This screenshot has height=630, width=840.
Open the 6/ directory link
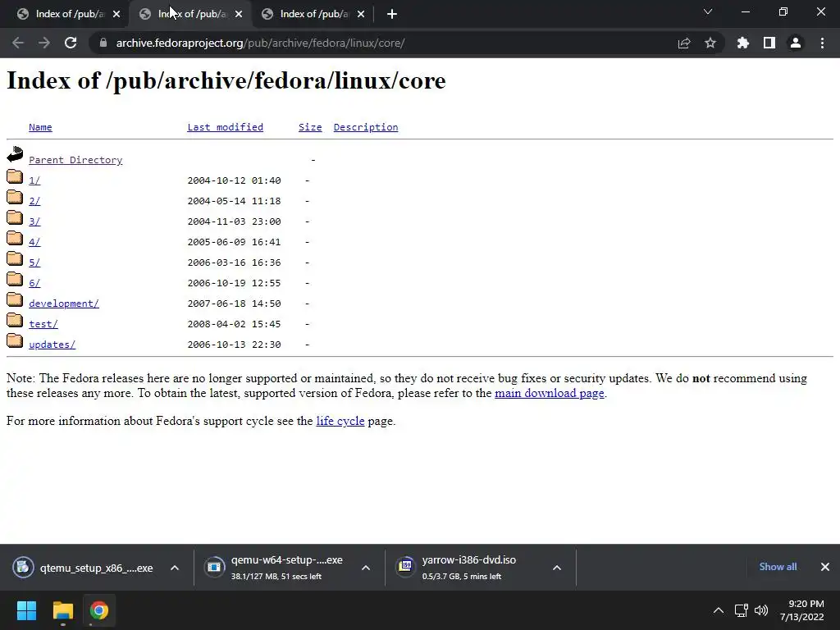34,283
